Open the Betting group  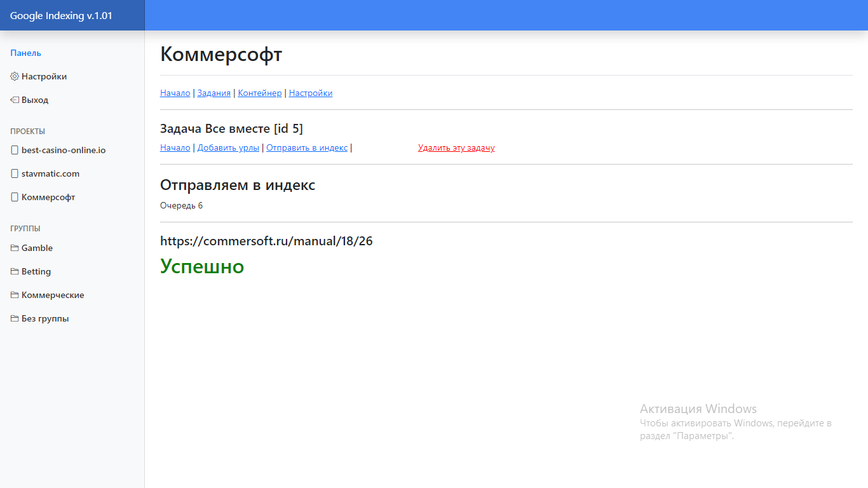click(x=36, y=271)
